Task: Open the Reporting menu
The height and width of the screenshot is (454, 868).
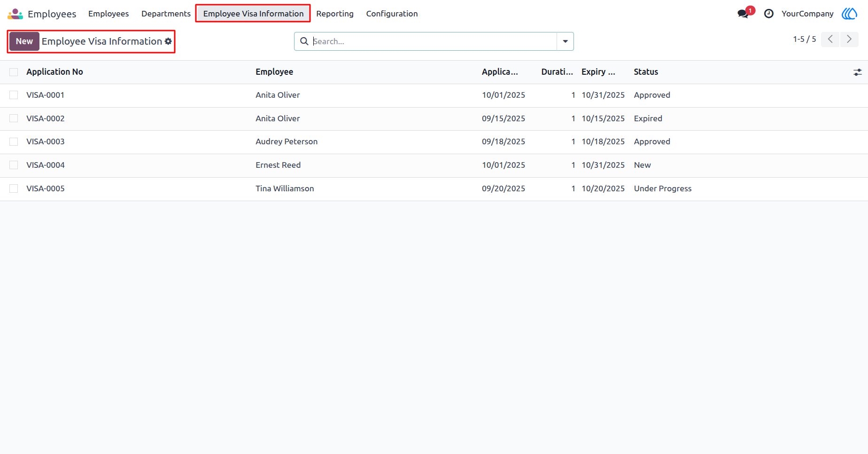Action: tap(335, 14)
